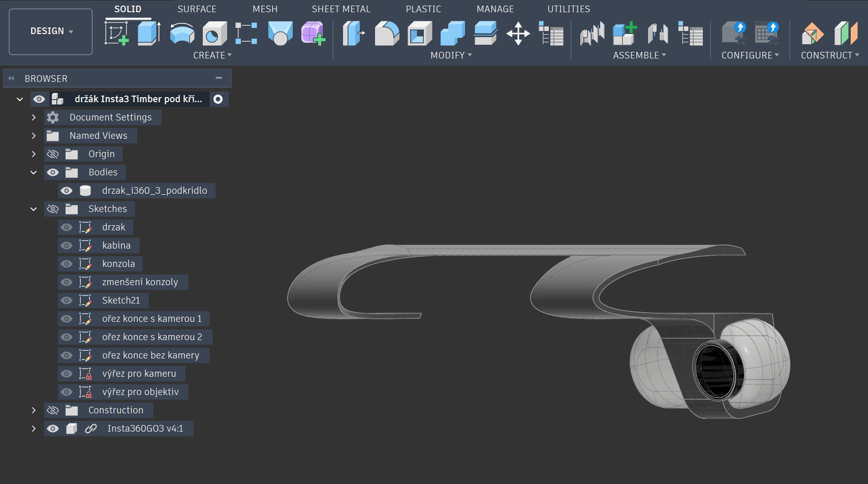Open the CREATE menu
The width and height of the screenshot is (868, 484).
click(212, 55)
